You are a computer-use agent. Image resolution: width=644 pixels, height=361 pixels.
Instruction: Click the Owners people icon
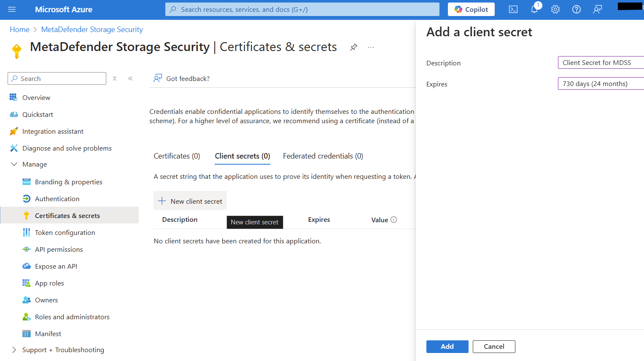tap(26, 300)
